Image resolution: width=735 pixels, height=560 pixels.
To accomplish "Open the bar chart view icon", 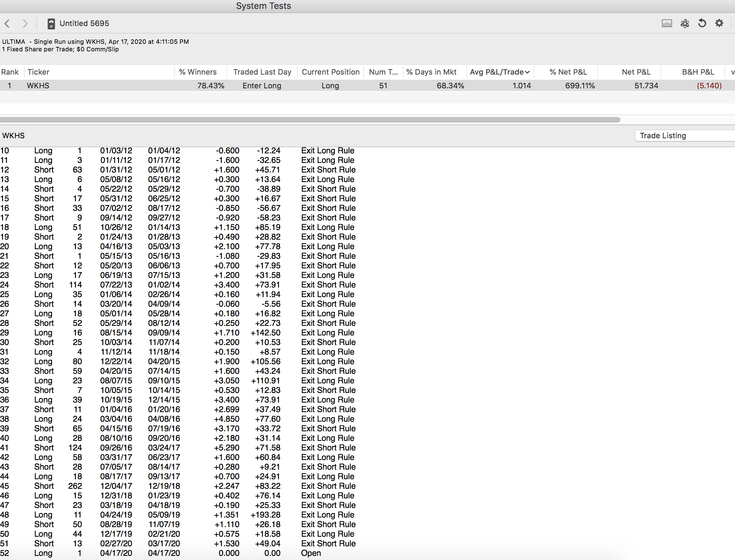I will (667, 23).
